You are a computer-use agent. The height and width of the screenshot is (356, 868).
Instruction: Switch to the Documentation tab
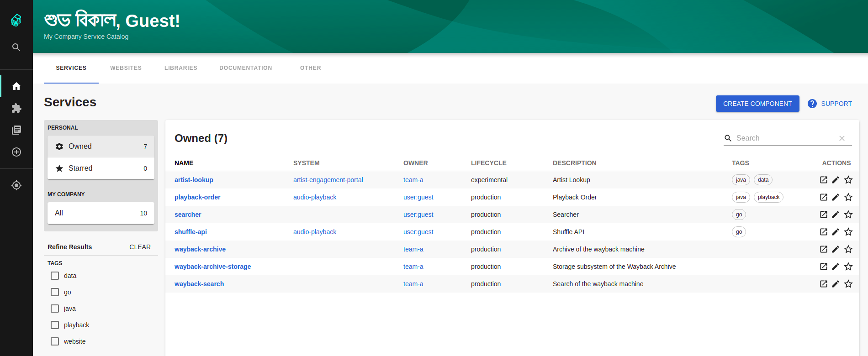tap(246, 68)
